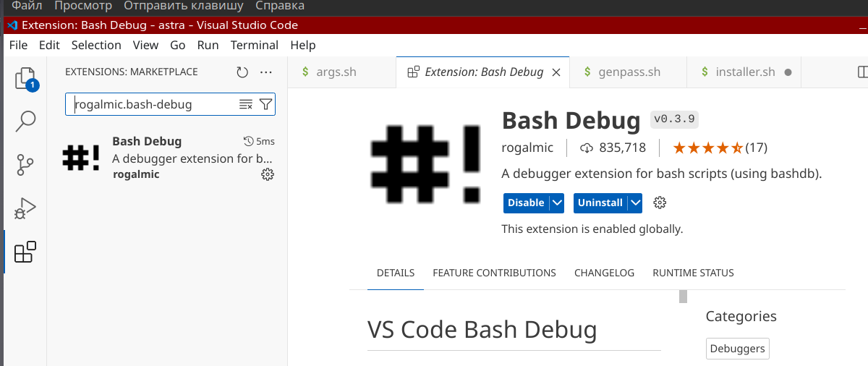Open manage gear beside the Uninstall button
This screenshot has height=366, width=868.
(x=660, y=203)
